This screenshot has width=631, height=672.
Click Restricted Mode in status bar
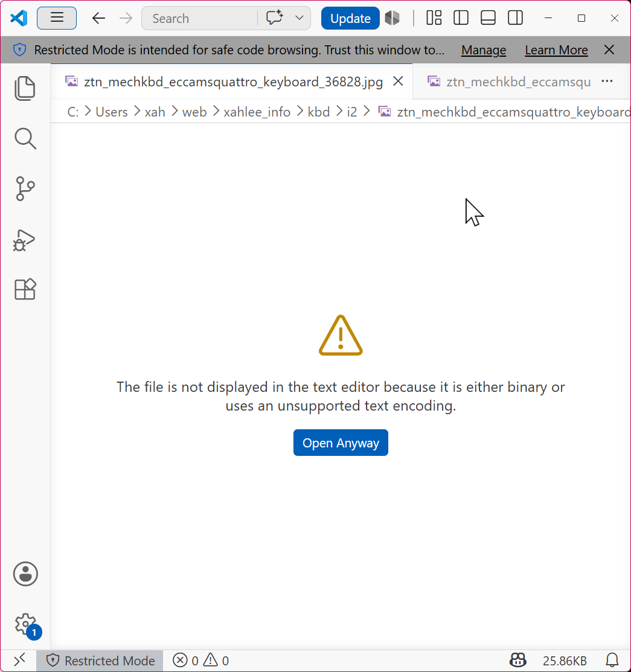coord(100,661)
